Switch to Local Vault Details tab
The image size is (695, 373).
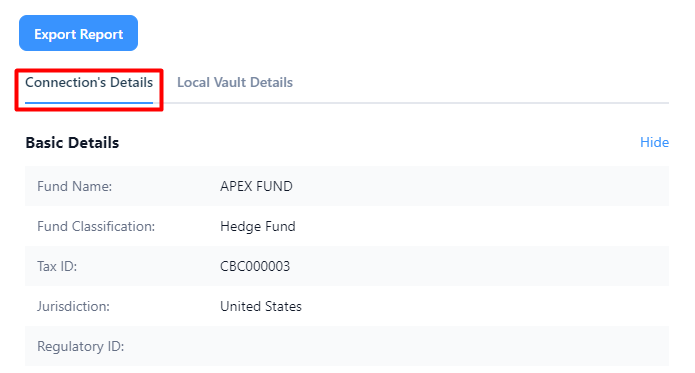(235, 83)
